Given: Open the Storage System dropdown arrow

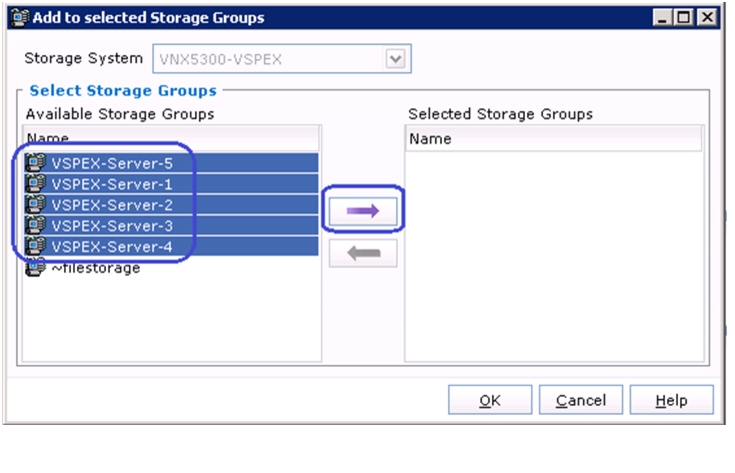Looking at the screenshot, I should (x=395, y=59).
